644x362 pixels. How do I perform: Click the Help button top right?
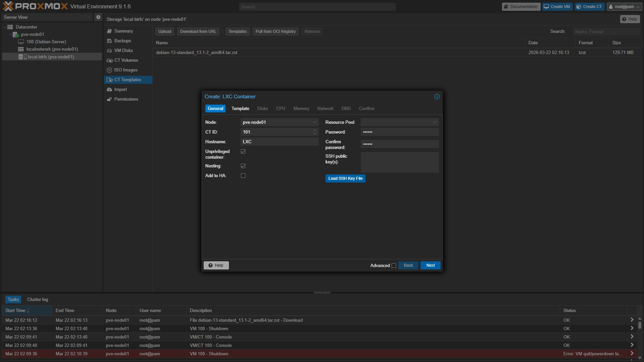click(630, 19)
